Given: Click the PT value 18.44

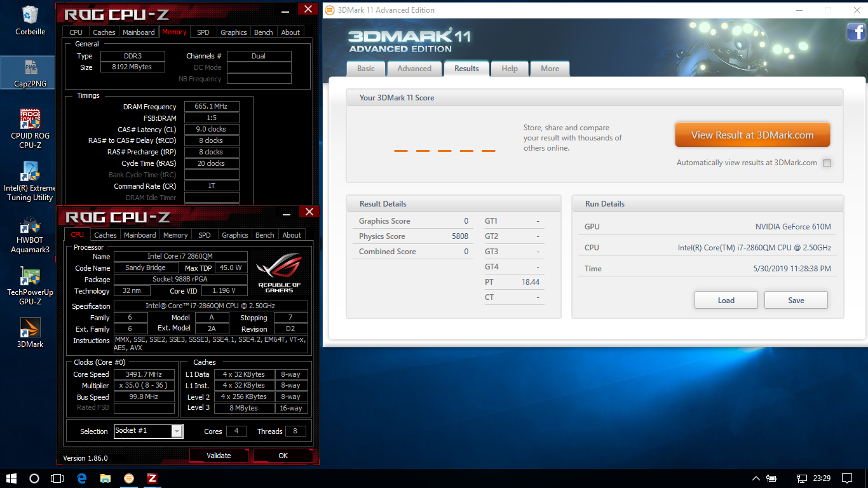Looking at the screenshot, I should [x=530, y=282].
